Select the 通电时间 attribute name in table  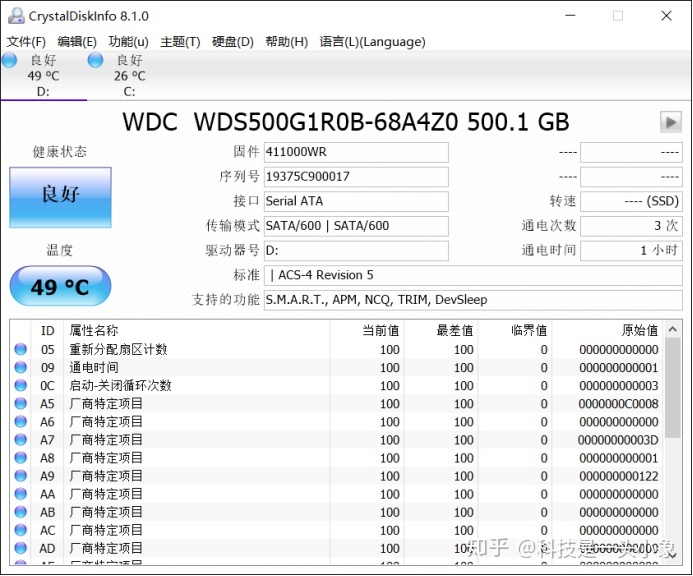[94, 368]
